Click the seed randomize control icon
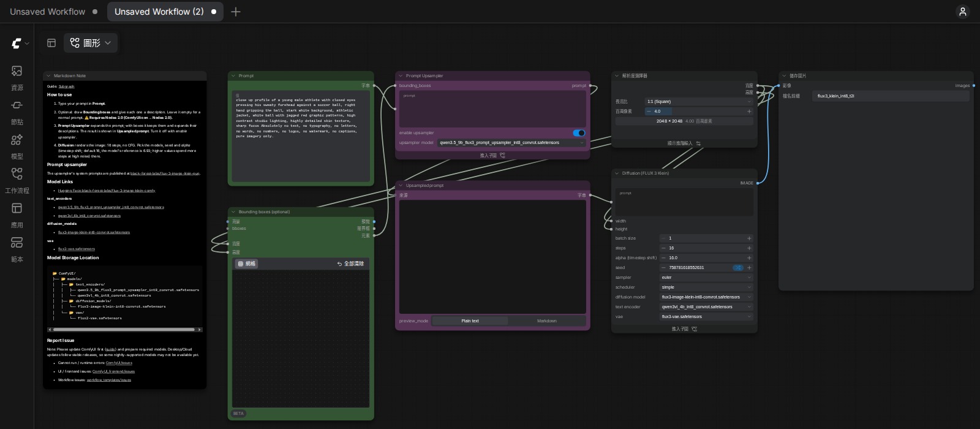 (x=738, y=268)
